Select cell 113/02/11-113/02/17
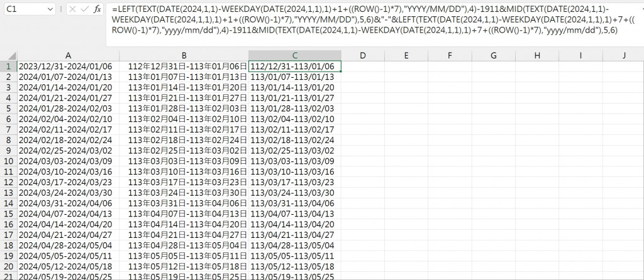Image resolution: width=644 pixels, height=280 pixels. [x=295, y=129]
